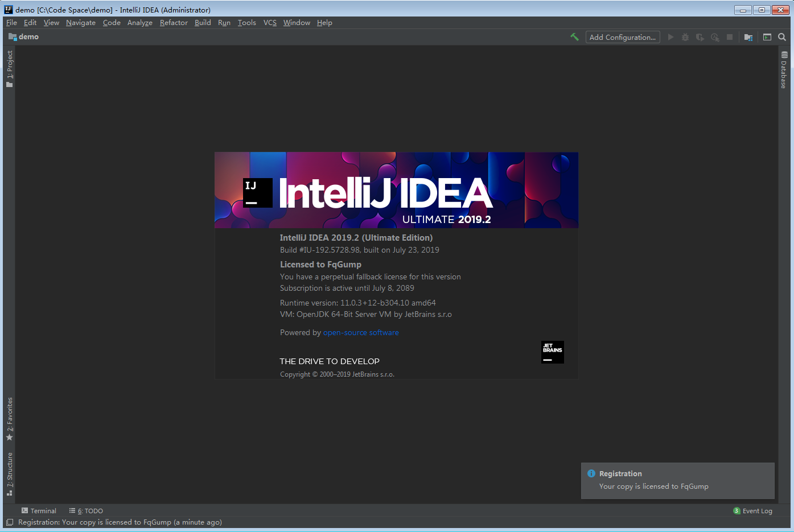
Task: Select the demo project in navigation bar
Action: [23, 37]
